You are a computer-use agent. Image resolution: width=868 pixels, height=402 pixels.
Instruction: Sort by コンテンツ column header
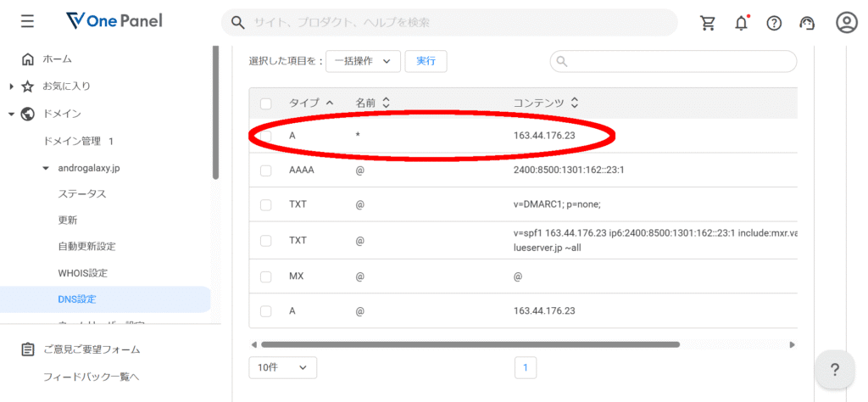pyautogui.click(x=546, y=103)
